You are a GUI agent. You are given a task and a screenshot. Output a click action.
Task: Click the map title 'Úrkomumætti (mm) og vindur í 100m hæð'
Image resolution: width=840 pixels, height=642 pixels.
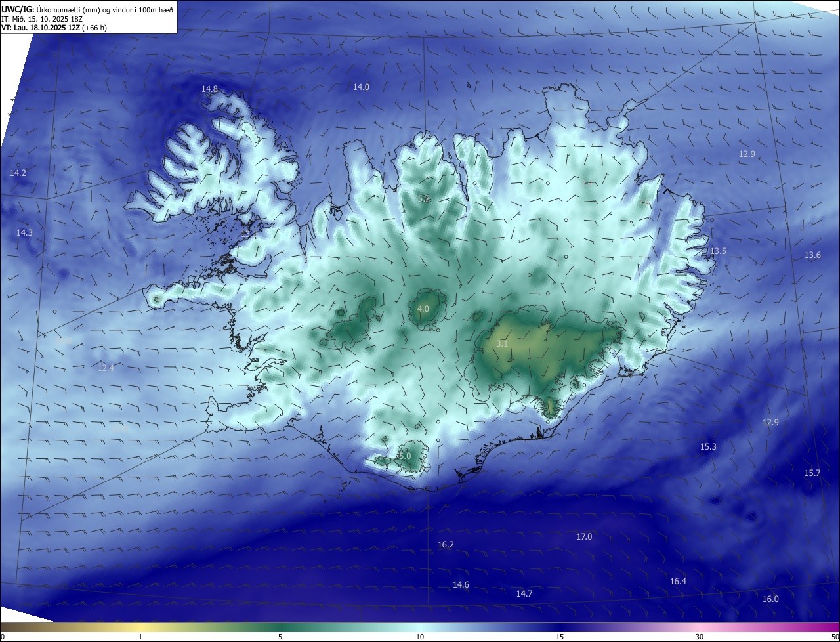[x=105, y=10]
